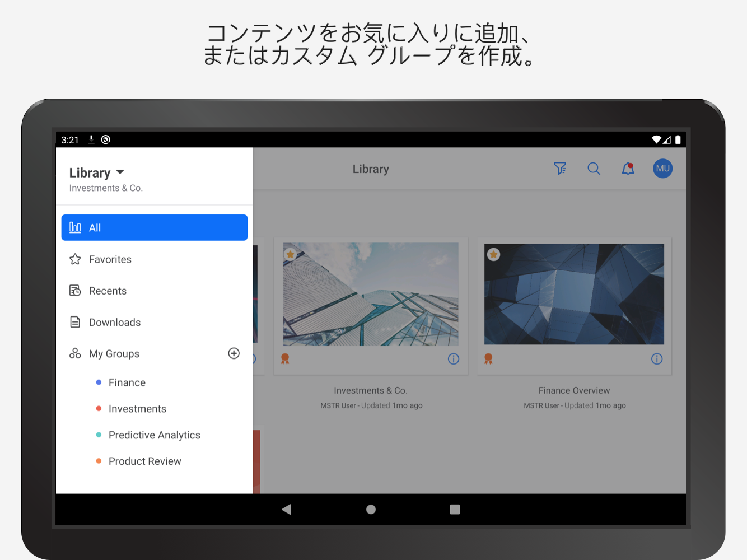Image resolution: width=747 pixels, height=560 pixels.
Task: Open the MU user avatar
Action: (x=663, y=169)
